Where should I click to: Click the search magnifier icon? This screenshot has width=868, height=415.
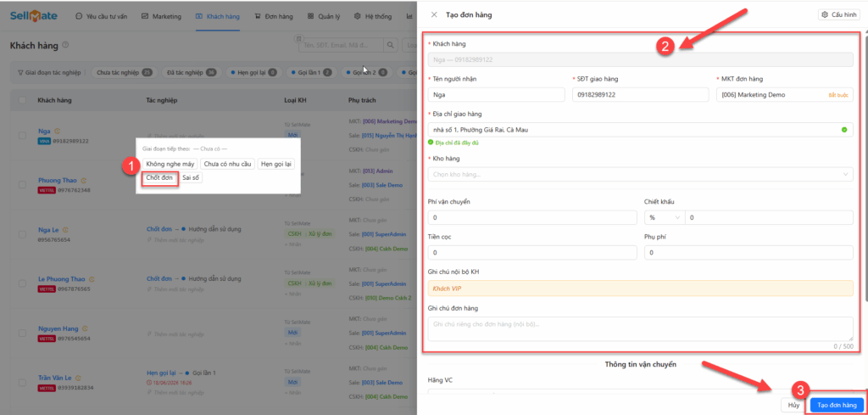click(392, 46)
